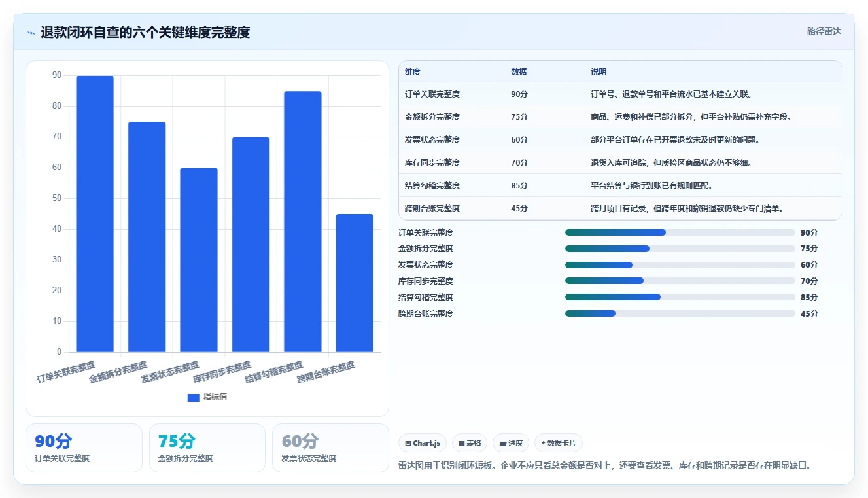Screen dimensions: 868x498
Task: Click the 60分 cell in the table
Action: (519, 140)
